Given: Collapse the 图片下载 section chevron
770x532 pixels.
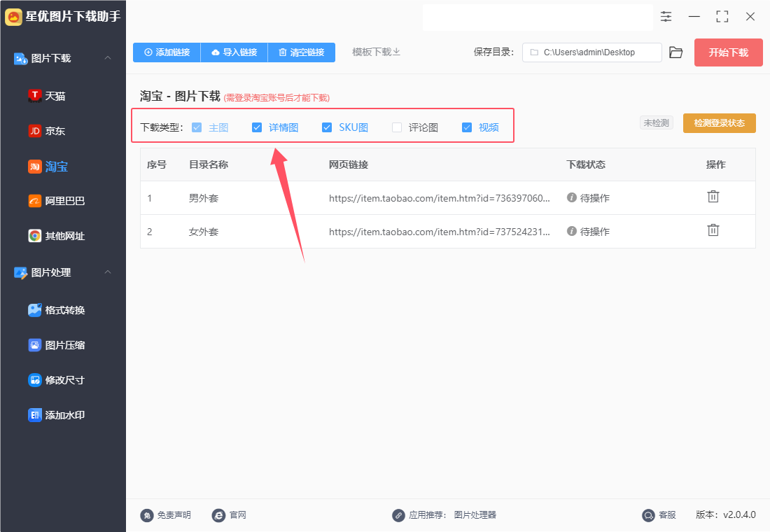Looking at the screenshot, I should [x=108, y=58].
